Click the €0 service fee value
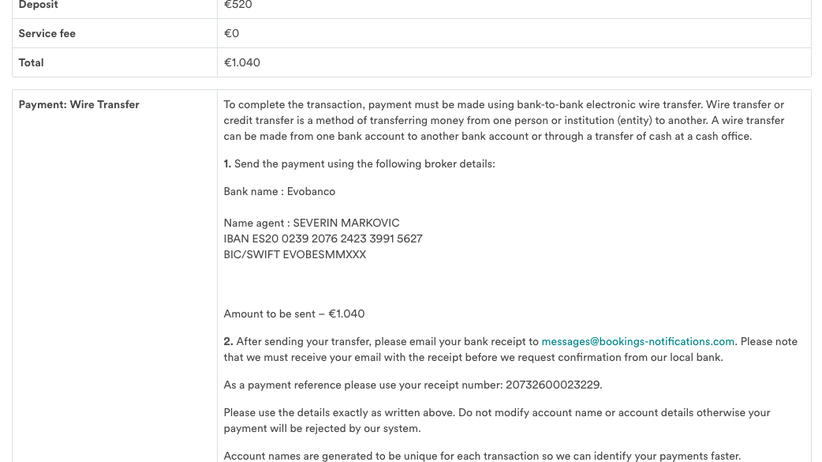Screen dimensions: 822x462 click(232, 34)
